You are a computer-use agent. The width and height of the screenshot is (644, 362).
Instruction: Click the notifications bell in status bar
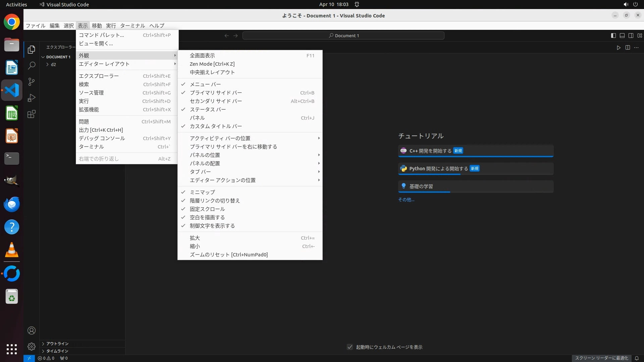tap(637, 358)
